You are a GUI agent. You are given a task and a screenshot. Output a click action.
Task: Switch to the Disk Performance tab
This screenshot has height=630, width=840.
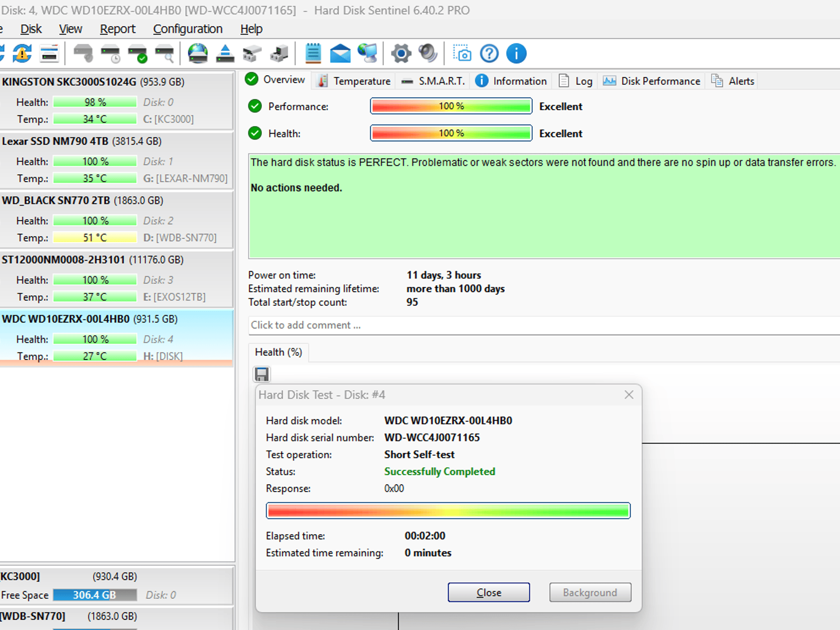click(652, 81)
